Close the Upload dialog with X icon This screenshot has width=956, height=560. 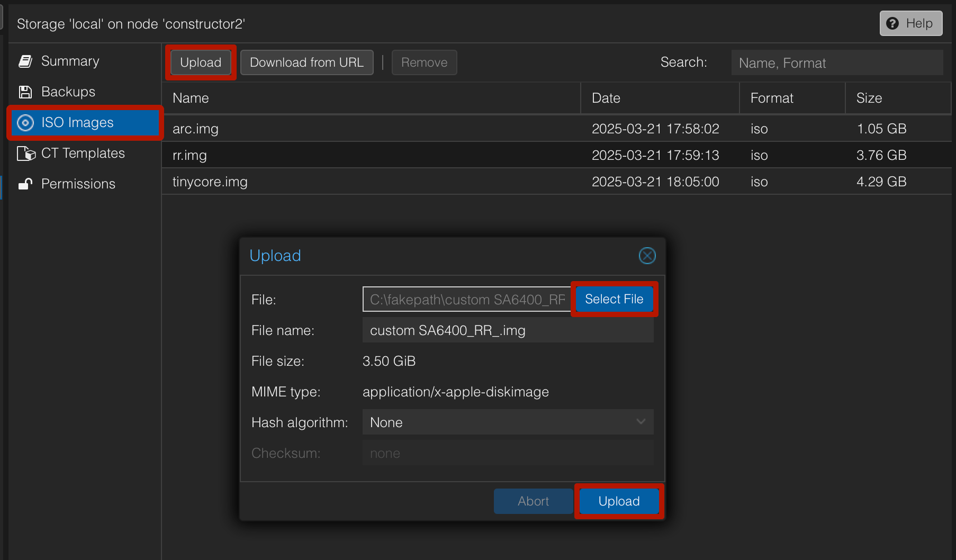pyautogui.click(x=647, y=256)
